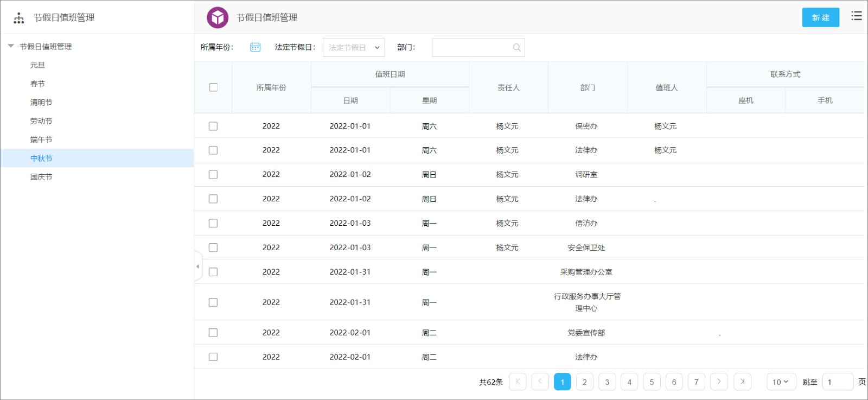Click the 采购管理办公室 cell
Screen dimensions: 868x400
point(586,272)
